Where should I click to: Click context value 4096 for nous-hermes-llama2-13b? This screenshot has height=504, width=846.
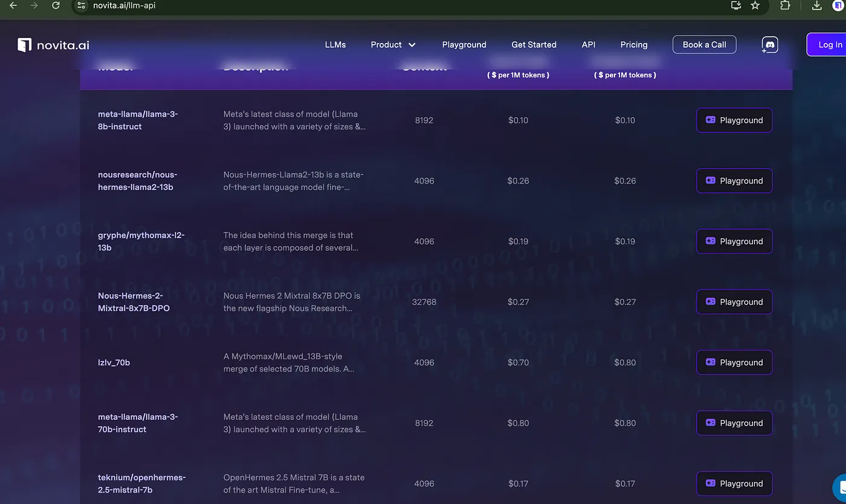point(424,181)
